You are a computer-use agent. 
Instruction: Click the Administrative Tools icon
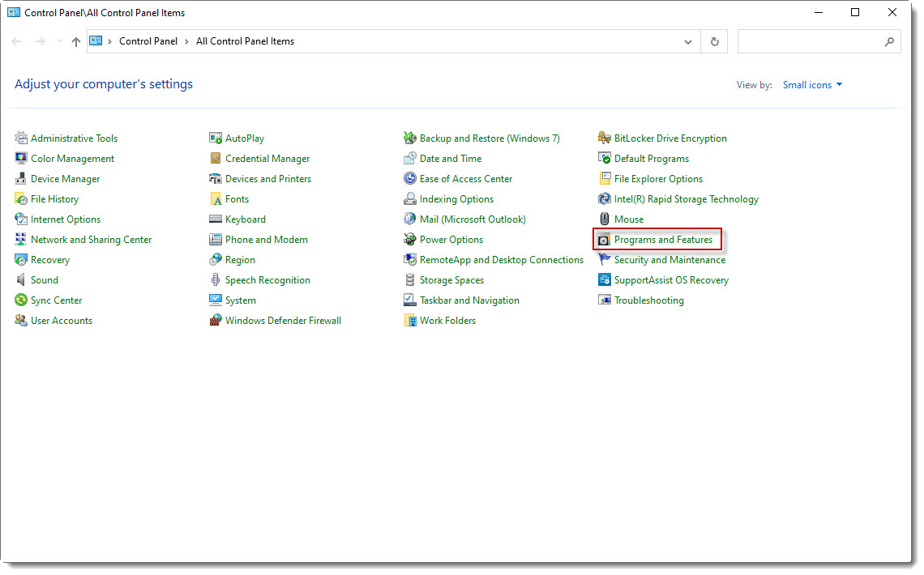tap(21, 138)
